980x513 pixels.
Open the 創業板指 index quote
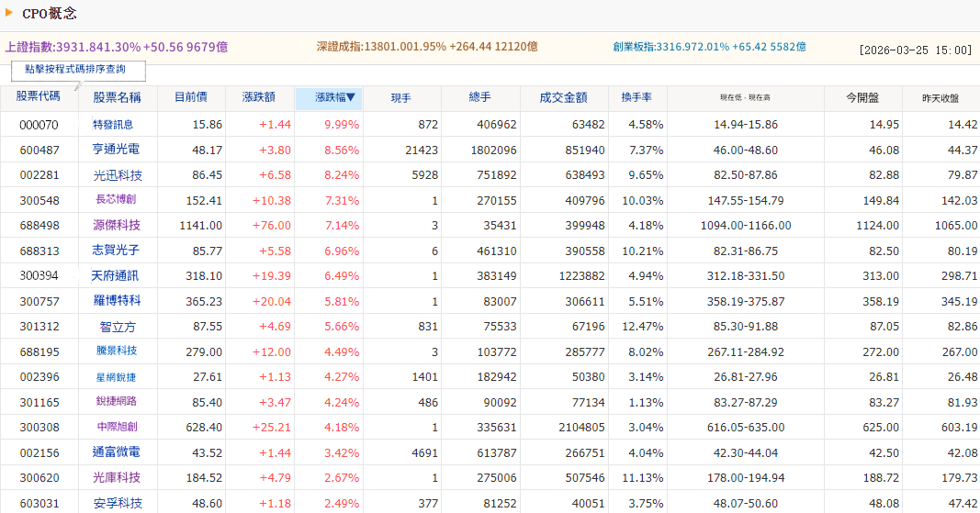(x=709, y=47)
